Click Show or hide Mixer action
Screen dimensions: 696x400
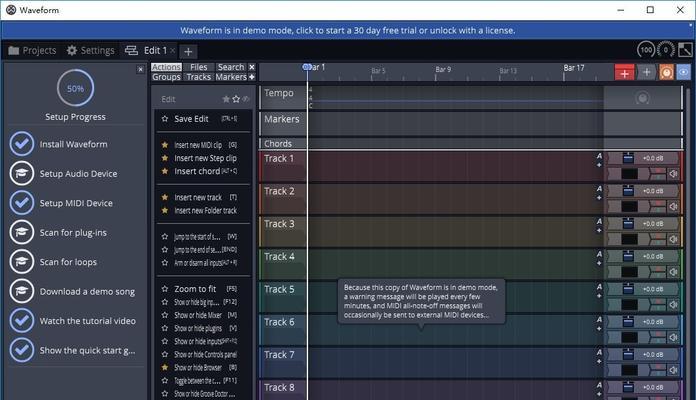[200, 315]
